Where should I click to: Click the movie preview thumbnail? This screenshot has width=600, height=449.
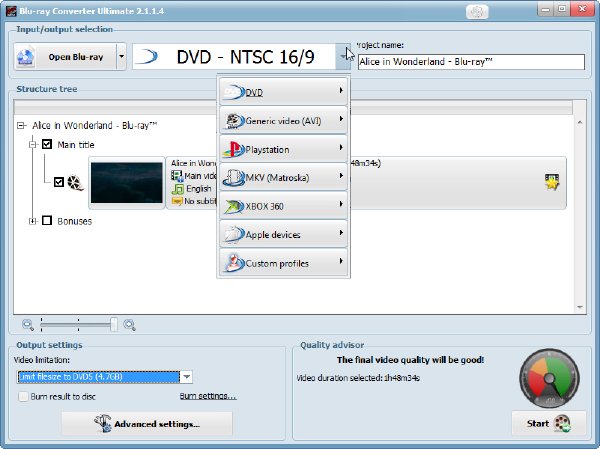tap(127, 183)
